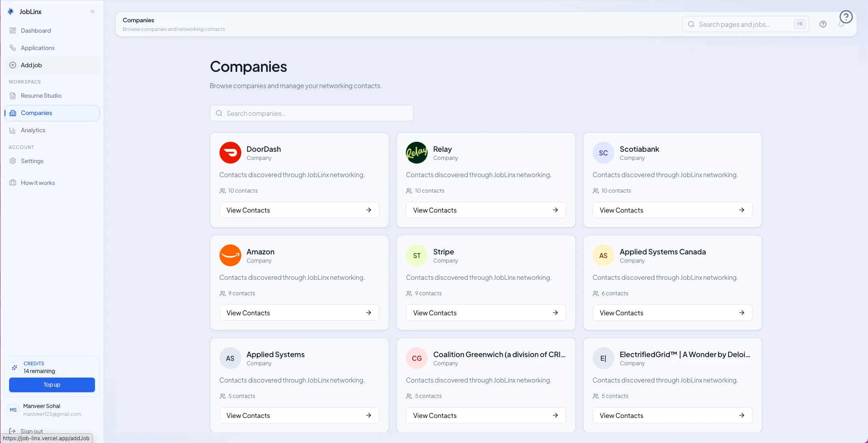Screen dimensions: 868x443
Task: Collapse the sidebar with the double-chevron icon
Action: pos(93,11)
